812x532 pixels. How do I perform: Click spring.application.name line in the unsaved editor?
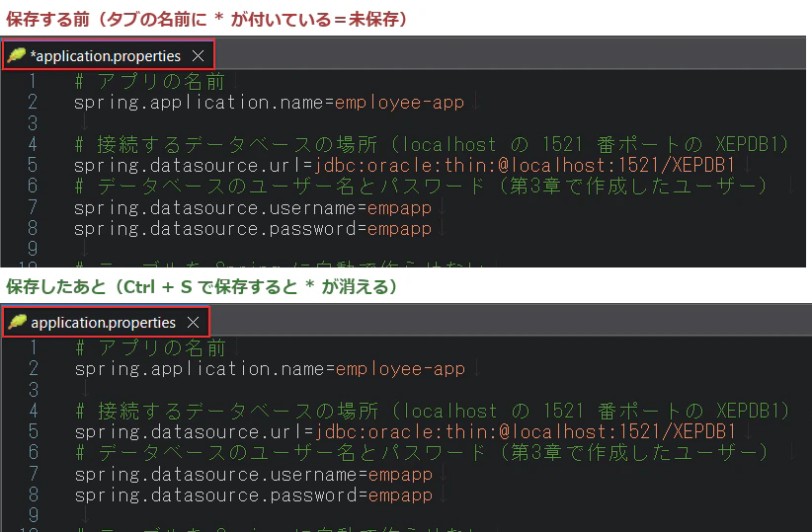pos(269,103)
